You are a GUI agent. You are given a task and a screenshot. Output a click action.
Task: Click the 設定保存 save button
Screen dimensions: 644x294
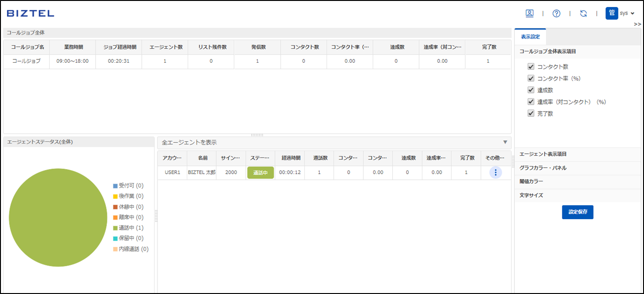coord(578,211)
